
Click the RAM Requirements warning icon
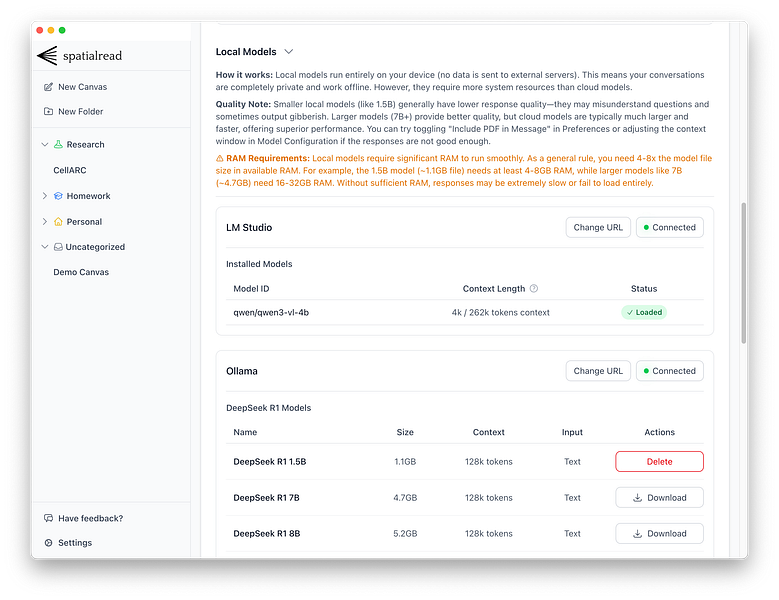pos(220,158)
